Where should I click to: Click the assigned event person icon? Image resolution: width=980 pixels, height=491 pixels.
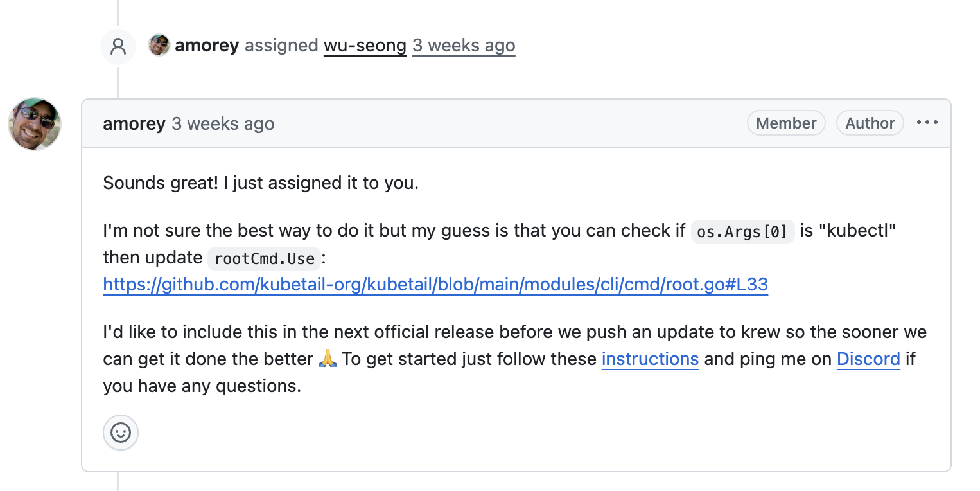click(x=118, y=46)
